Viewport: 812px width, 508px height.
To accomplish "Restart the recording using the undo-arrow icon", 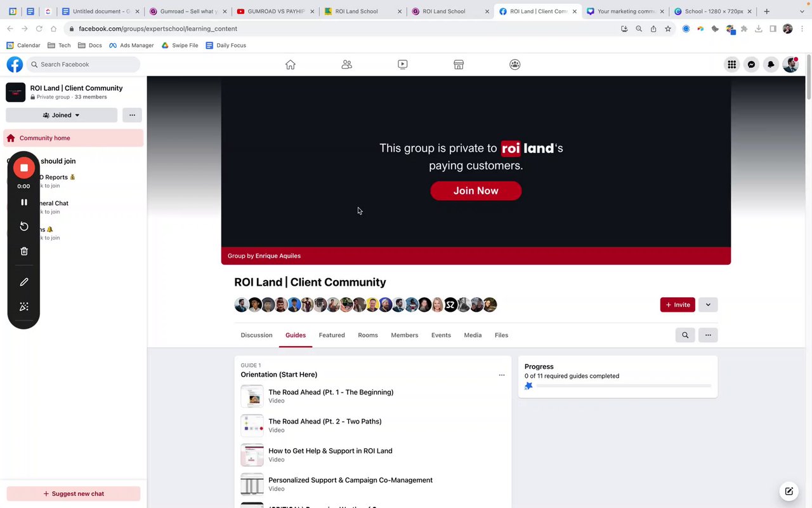I will (x=24, y=227).
